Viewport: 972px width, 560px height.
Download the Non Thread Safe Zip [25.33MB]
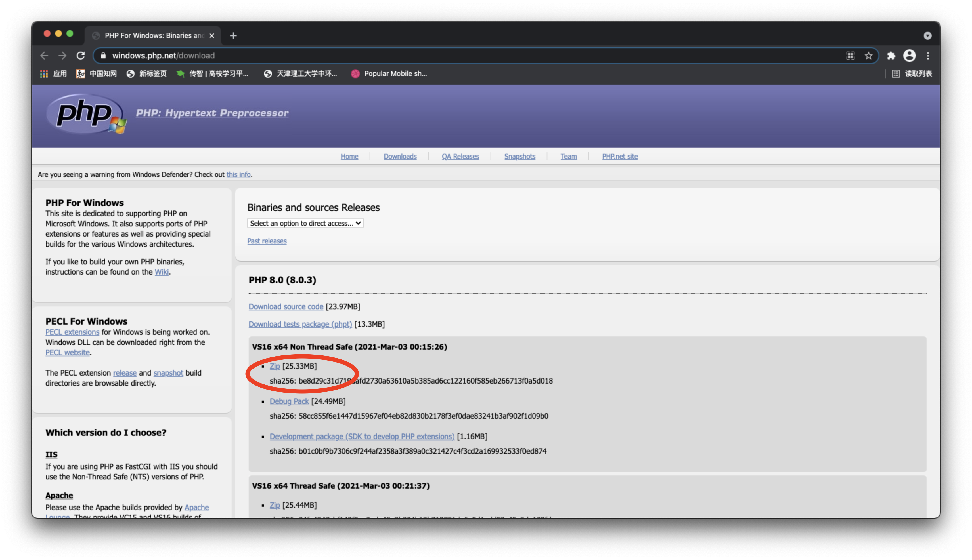tap(275, 366)
